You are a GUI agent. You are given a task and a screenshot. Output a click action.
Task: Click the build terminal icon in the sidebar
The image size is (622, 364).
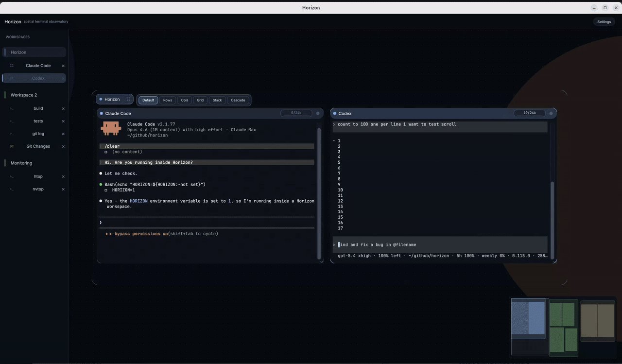pos(11,108)
